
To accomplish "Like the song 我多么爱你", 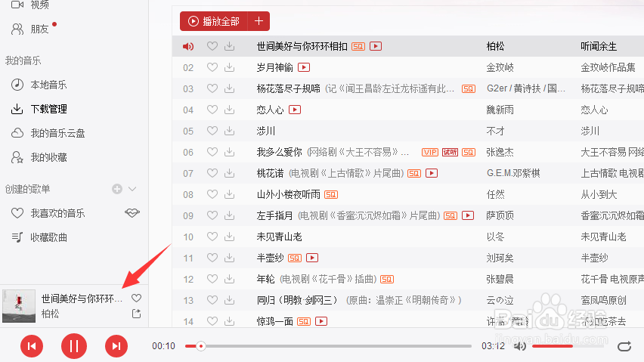I will (212, 152).
